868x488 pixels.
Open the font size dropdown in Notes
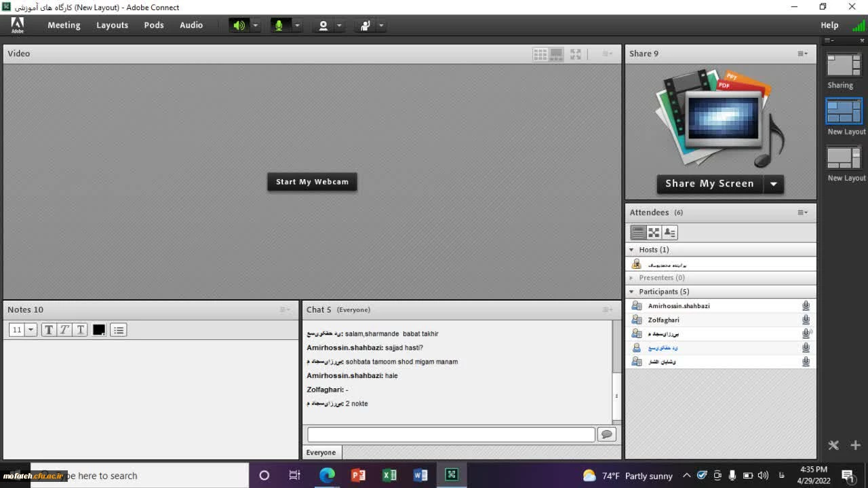[31, 330]
